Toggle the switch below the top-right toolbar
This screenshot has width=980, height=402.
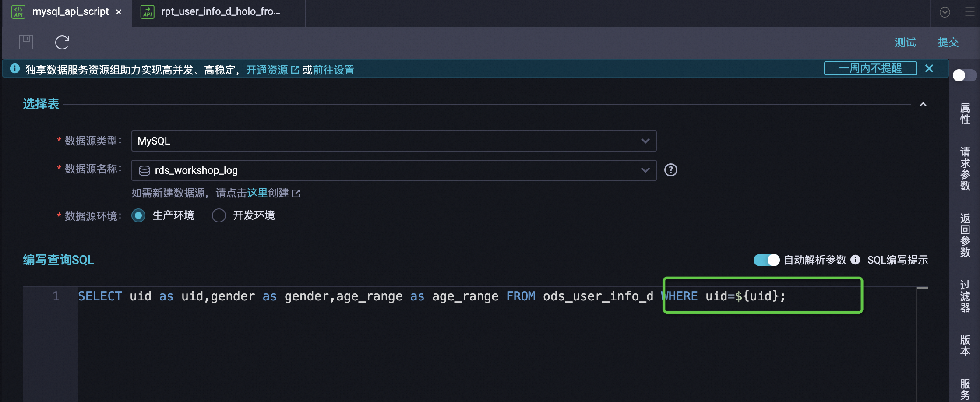(964, 75)
